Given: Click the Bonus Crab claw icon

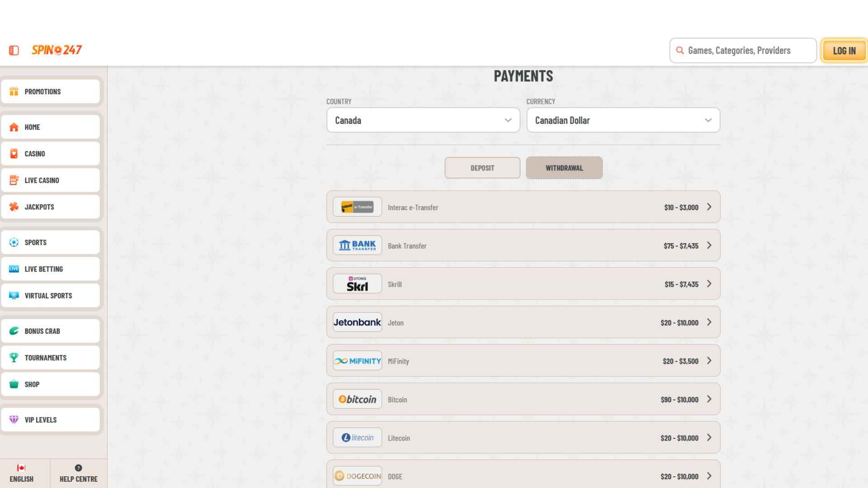Looking at the screenshot, I should (14, 331).
